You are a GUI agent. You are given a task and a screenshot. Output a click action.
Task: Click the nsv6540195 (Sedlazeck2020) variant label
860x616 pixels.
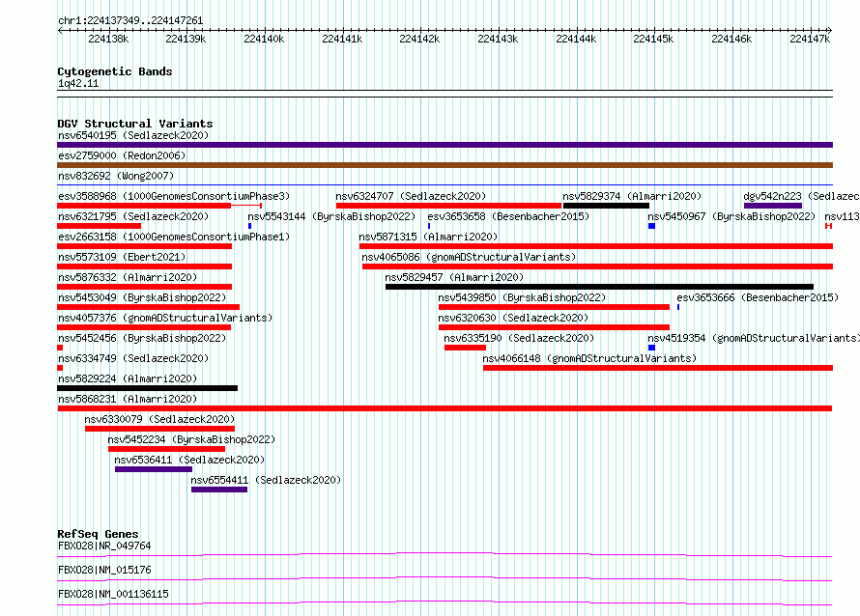coord(133,135)
